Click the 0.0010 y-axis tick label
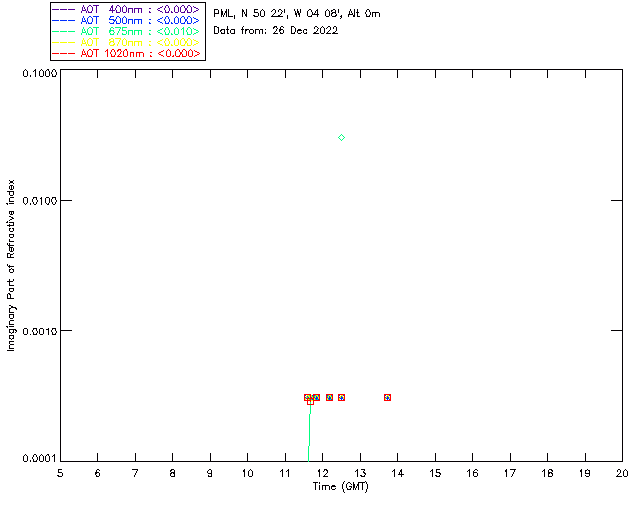The height and width of the screenshot is (512, 640). [x=40, y=331]
